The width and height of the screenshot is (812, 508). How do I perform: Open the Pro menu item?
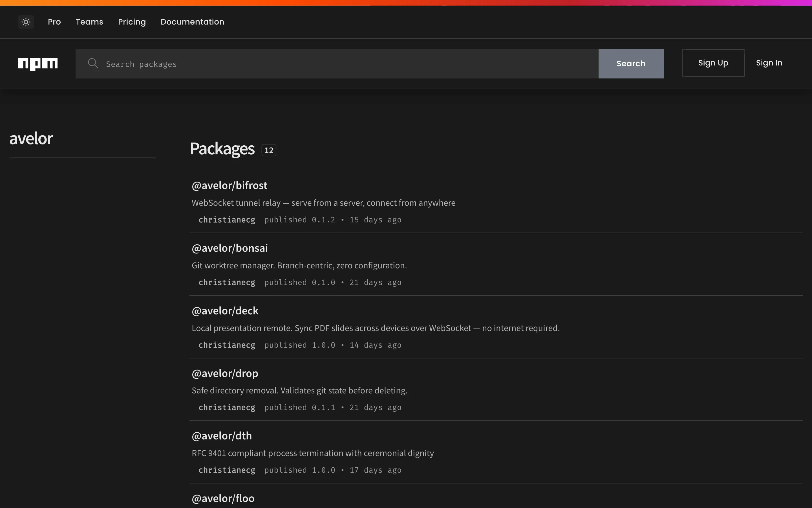tap(54, 22)
